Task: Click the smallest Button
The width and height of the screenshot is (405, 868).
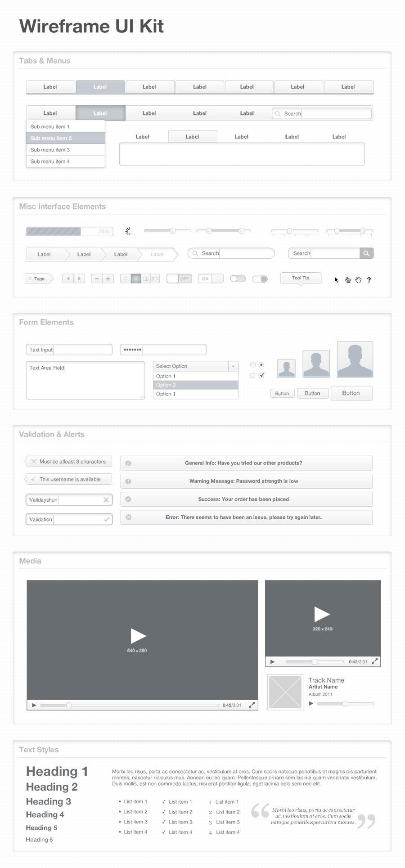Action: (282, 393)
